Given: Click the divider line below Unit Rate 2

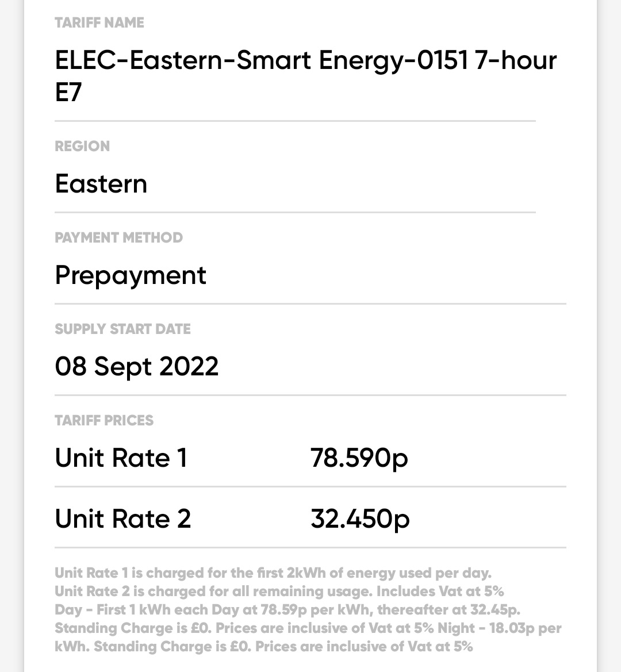Looking at the screenshot, I should (310, 547).
